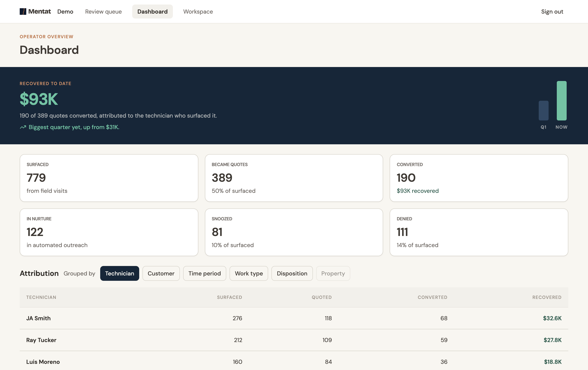Open the Denied 111 stat card
The height and width of the screenshot is (370, 588).
pyautogui.click(x=479, y=232)
